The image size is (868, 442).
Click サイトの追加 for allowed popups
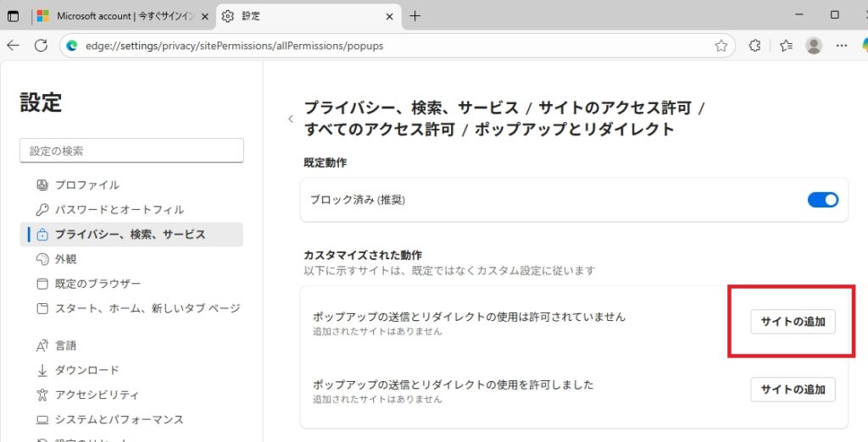pyautogui.click(x=793, y=390)
